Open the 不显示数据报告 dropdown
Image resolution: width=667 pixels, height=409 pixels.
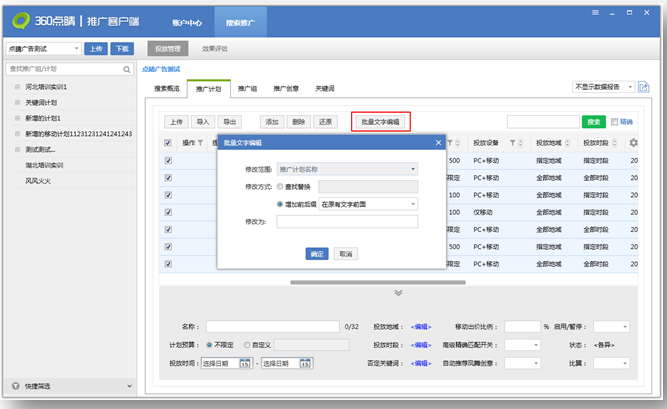[603, 87]
